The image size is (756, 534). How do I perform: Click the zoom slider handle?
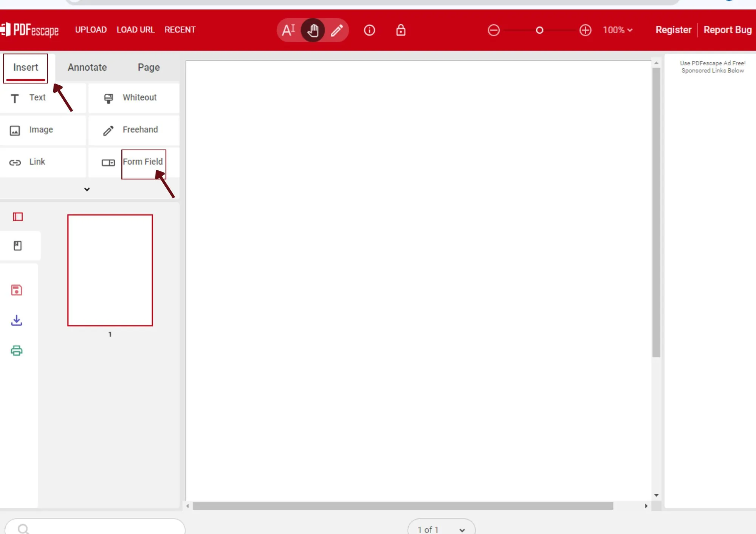point(539,30)
